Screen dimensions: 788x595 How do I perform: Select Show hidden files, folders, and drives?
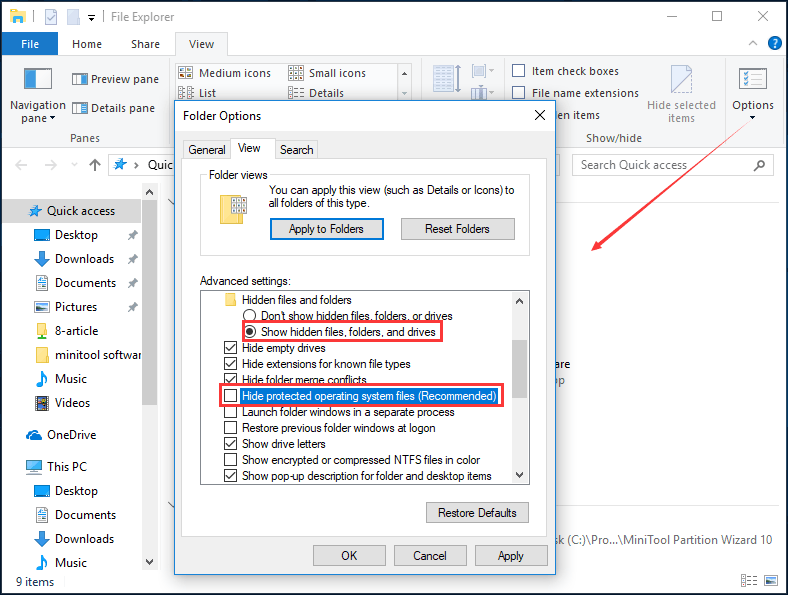(x=250, y=332)
